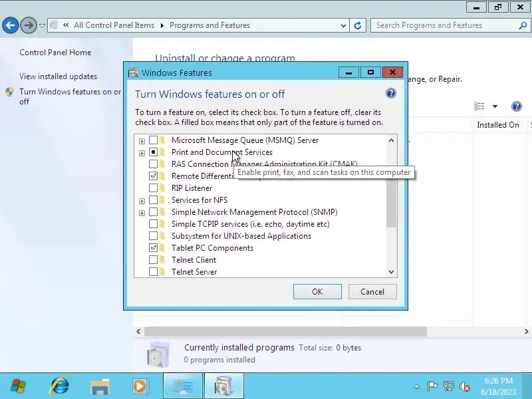
Task: Select Tablet PC Components feature label
Action: click(212, 248)
